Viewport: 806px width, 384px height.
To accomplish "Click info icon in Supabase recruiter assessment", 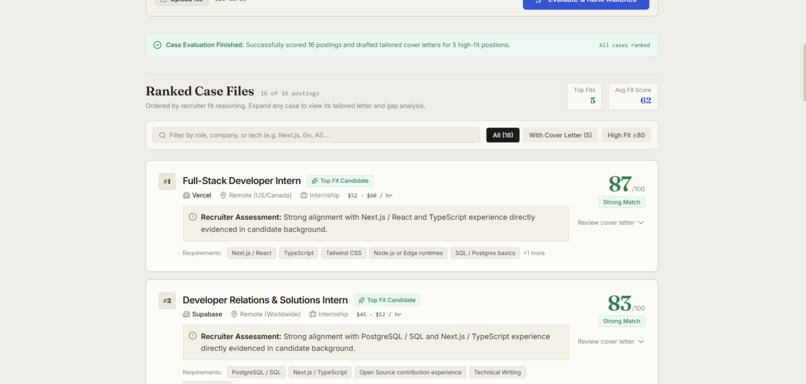I will tap(192, 336).
